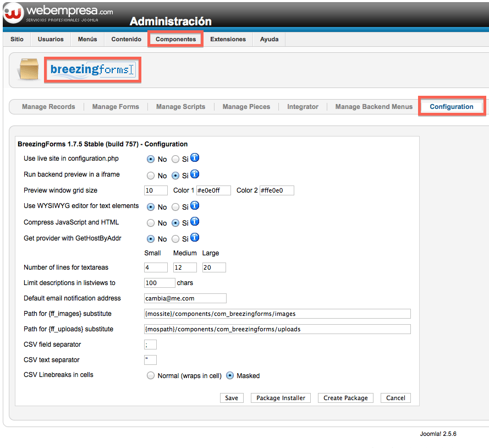The height and width of the screenshot is (448, 489).
Task: Select Si for Compress JavaScript and HTML
Action: [175, 223]
